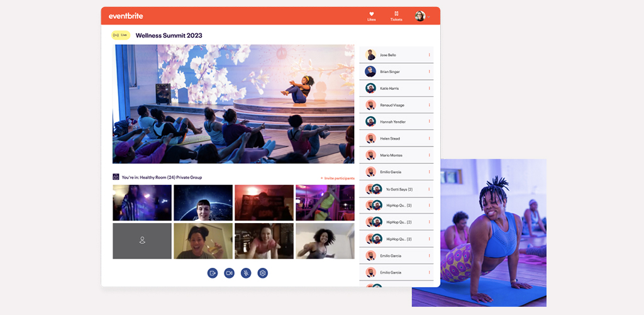Toggle the muted microphone button

point(246,273)
